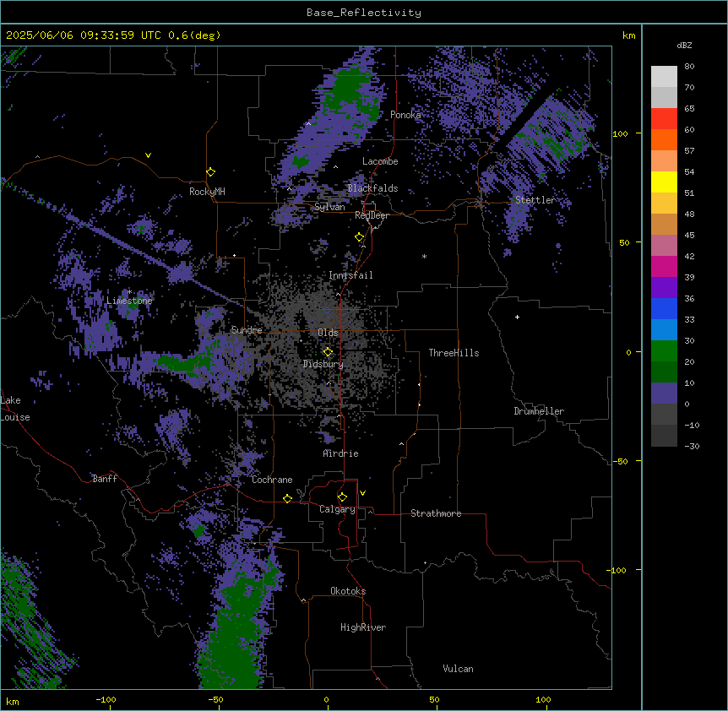Pick the red 65 dBZ legend swatch
The image size is (728, 711).
(664, 118)
